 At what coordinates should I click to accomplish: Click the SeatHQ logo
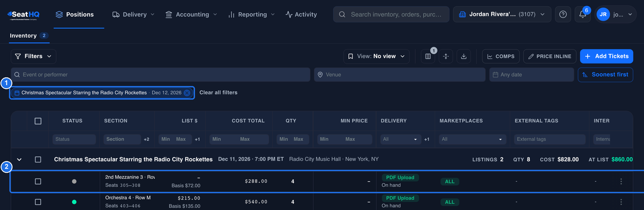coord(23,15)
